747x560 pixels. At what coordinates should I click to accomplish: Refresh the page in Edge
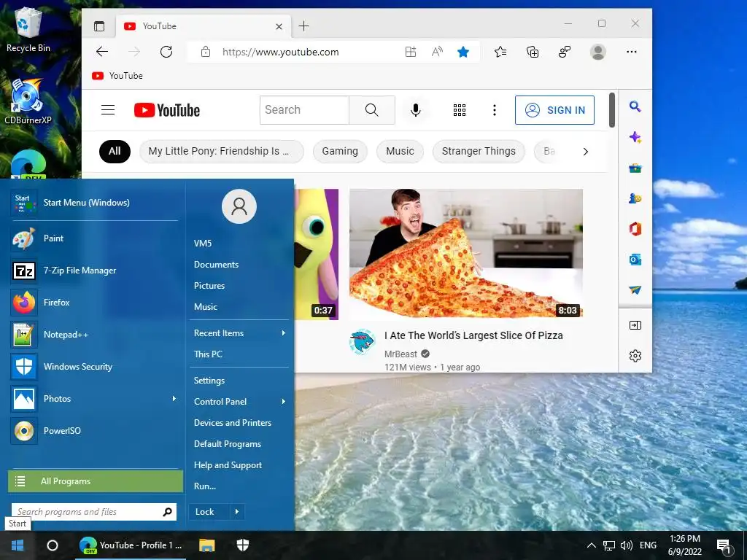coord(166,52)
